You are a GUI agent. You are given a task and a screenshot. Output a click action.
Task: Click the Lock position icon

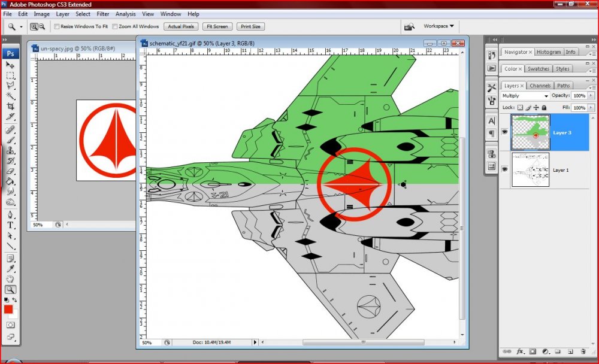(536, 108)
